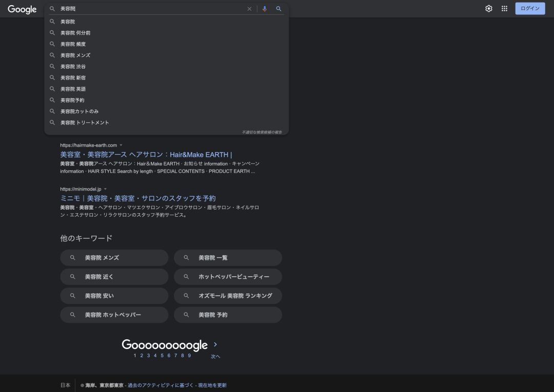This screenshot has width=554, height=392.
Task: Select first suggestion 美容院
Action: pyautogui.click(x=166, y=22)
